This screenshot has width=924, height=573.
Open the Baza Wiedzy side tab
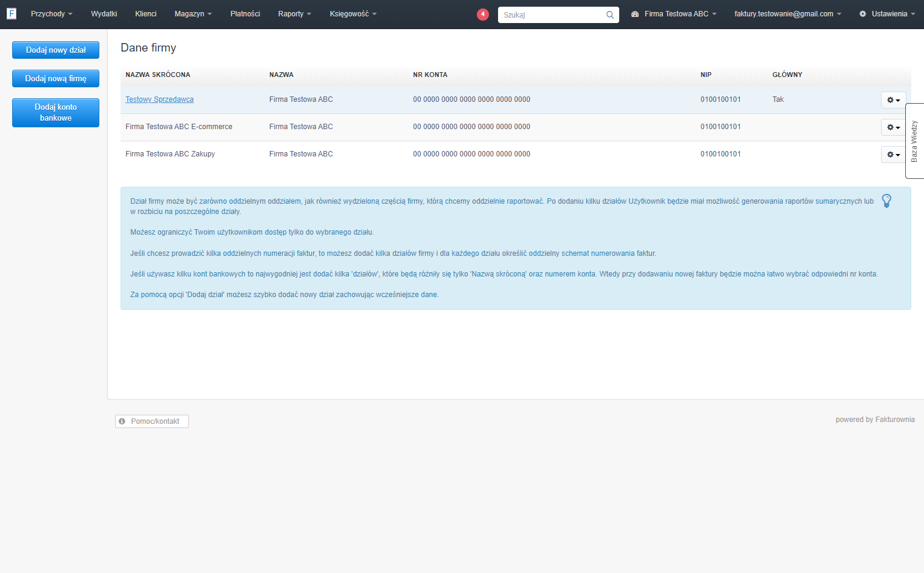pos(914,141)
